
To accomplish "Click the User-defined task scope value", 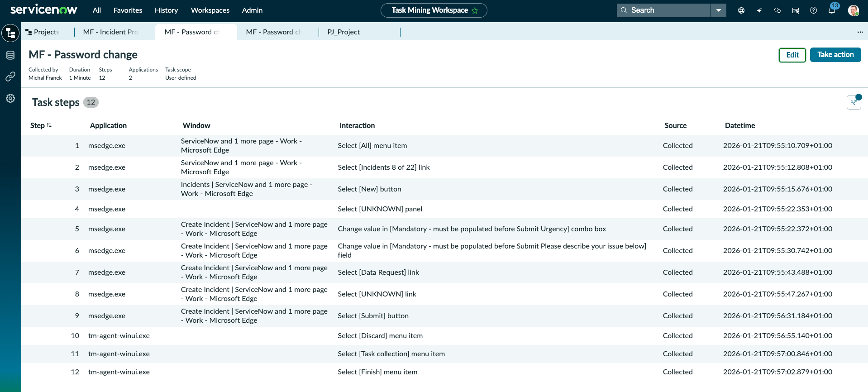I will pos(181,78).
